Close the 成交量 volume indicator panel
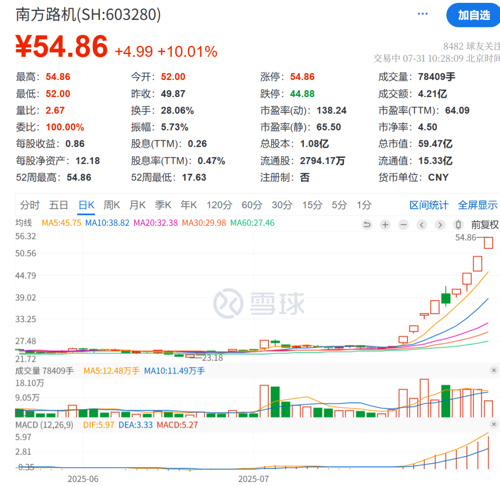500x486 pixels. point(494,370)
